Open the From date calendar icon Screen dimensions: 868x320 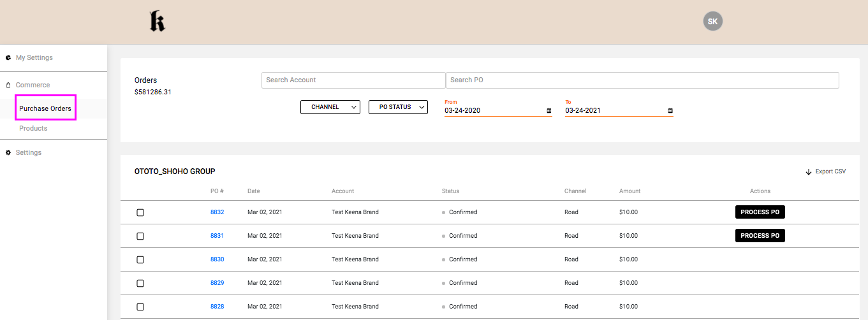[x=548, y=111]
